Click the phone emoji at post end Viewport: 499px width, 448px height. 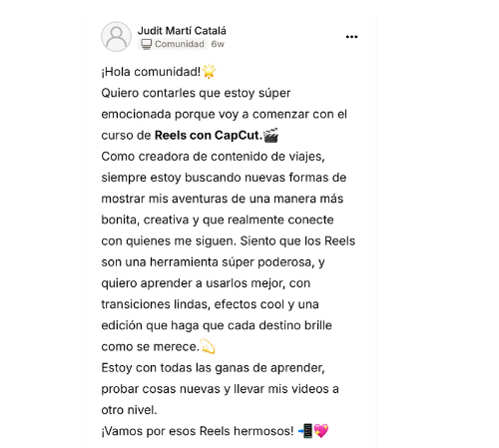click(305, 431)
